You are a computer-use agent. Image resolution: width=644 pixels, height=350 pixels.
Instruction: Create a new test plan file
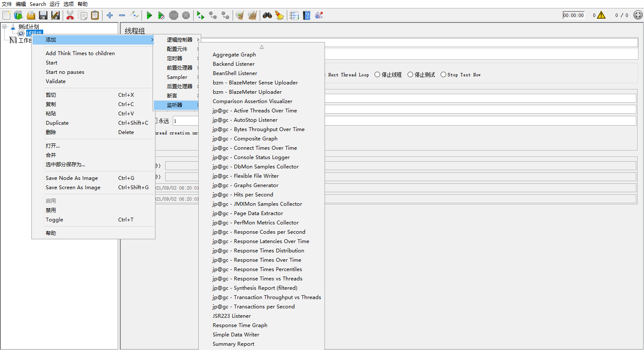(6, 15)
